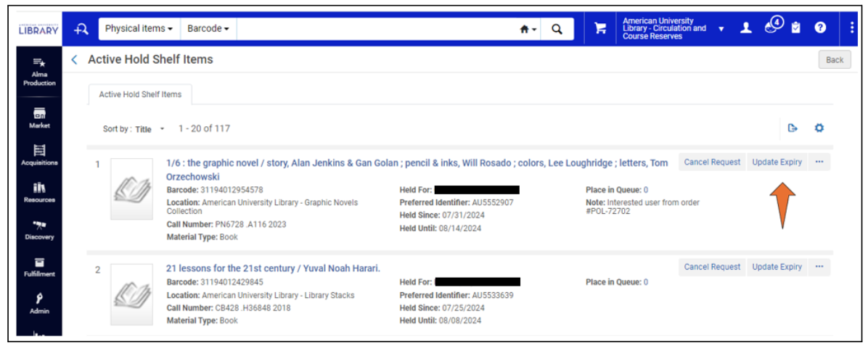The width and height of the screenshot is (868, 348).
Task: Open the help question mark icon
Action: tap(820, 28)
